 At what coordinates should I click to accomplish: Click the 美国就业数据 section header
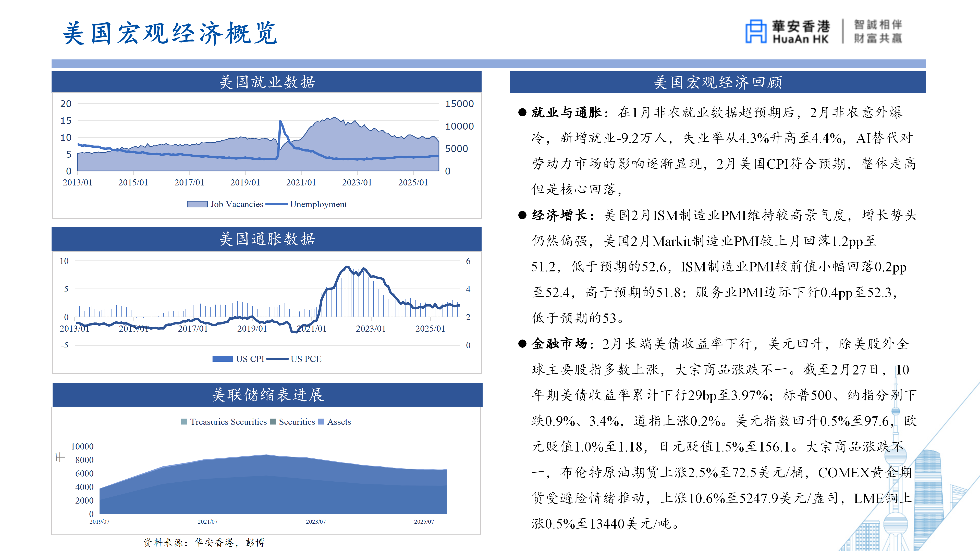point(267,82)
